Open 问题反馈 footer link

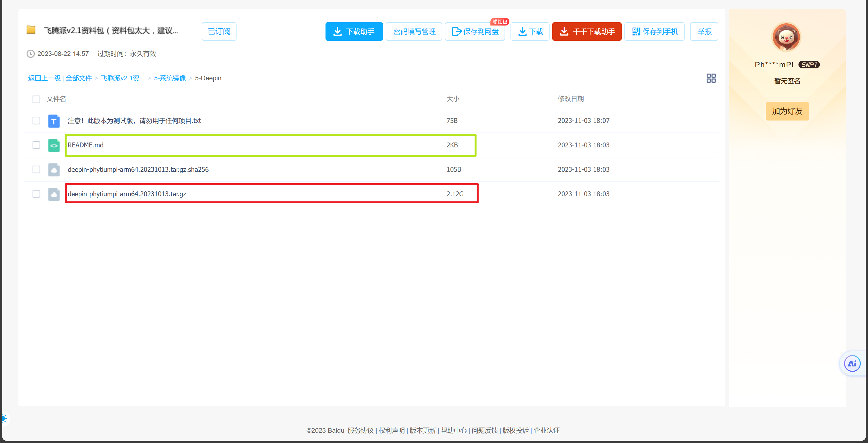click(x=484, y=431)
